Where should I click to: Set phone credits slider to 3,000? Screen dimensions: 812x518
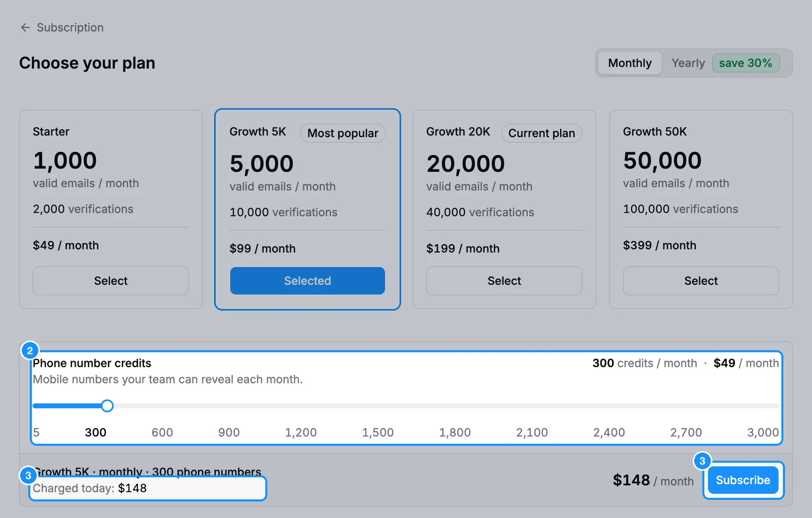[763, 432]
